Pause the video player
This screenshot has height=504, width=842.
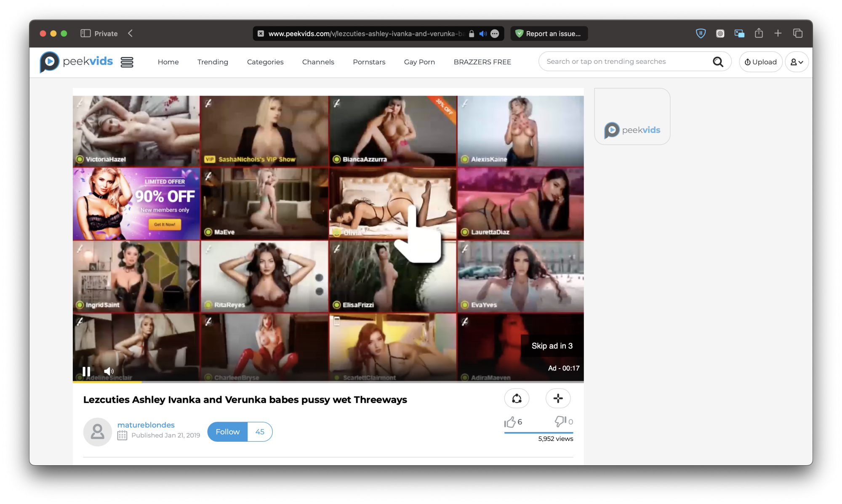pos(86,371)
